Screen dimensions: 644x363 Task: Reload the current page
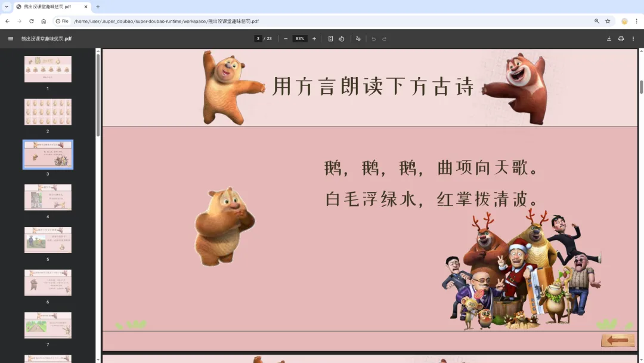tap(31, 21)
